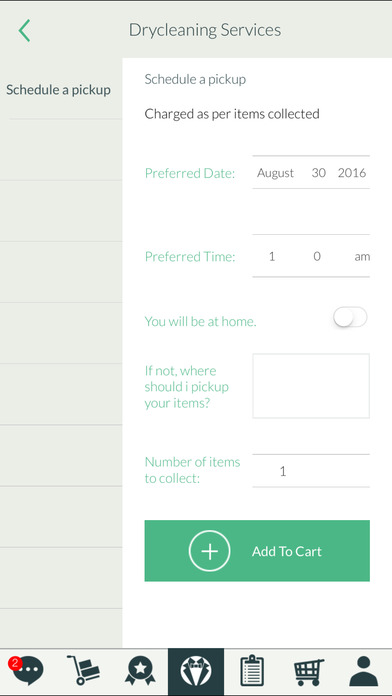This screenshot has height=696, width=392.
Task: Click the Add To Cart button
Action: click(x=257, y=551)
